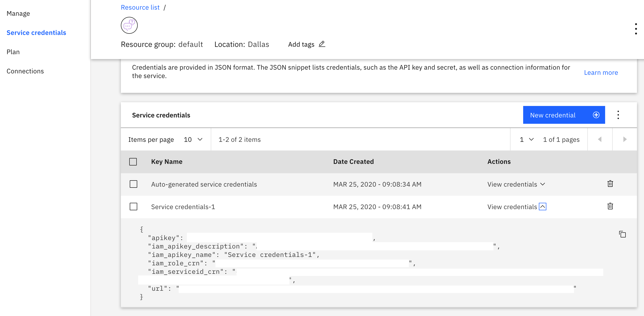Open the Items per page dropdown
Image resolution: width=644 pixels, height=316 pixels.
click(193, 139)
